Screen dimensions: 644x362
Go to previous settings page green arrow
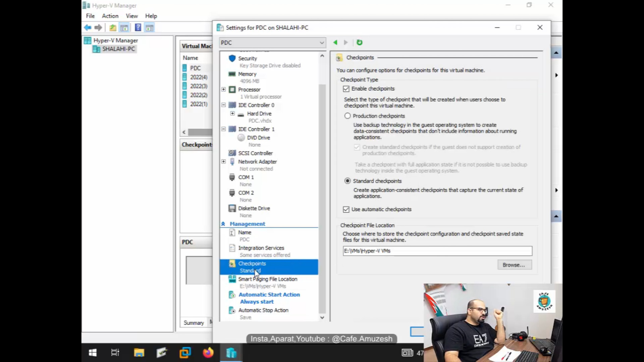click(335, 43)
